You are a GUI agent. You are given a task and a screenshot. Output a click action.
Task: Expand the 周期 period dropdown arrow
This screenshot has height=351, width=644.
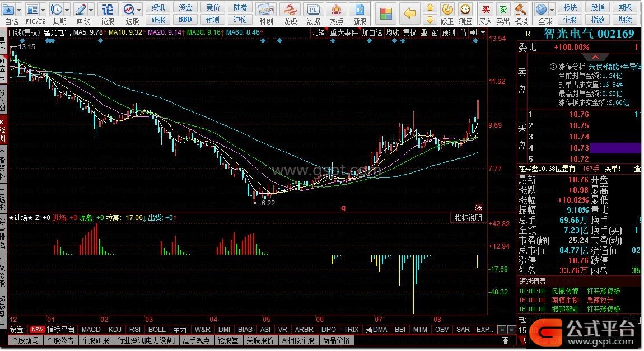pyautogui.click(x=67, y=10)
